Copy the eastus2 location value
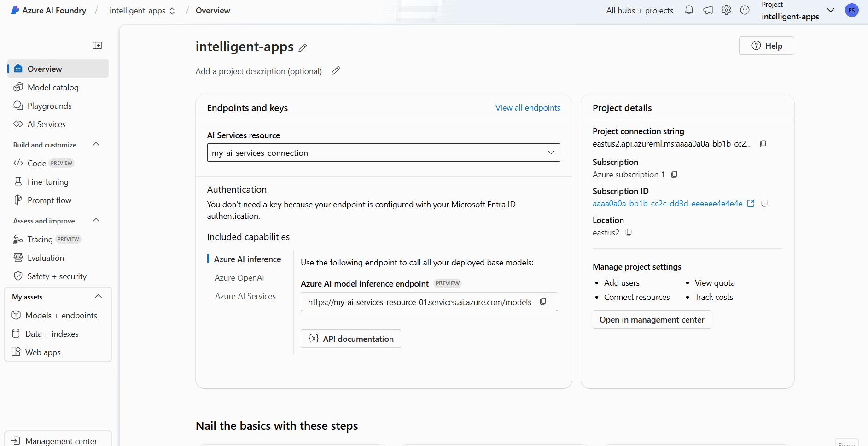868x446 pixels. pos(629,232)
